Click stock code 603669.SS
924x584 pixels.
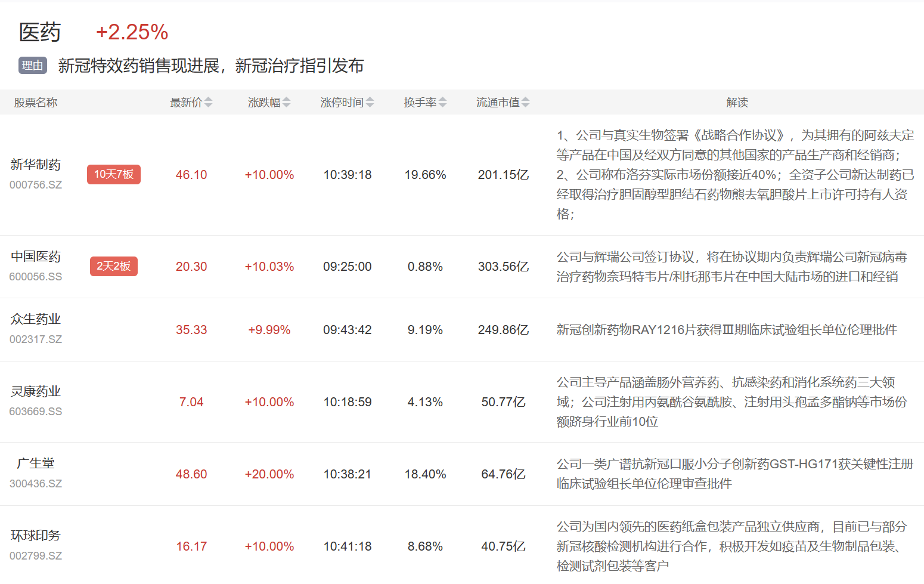(x=36, y=412)
